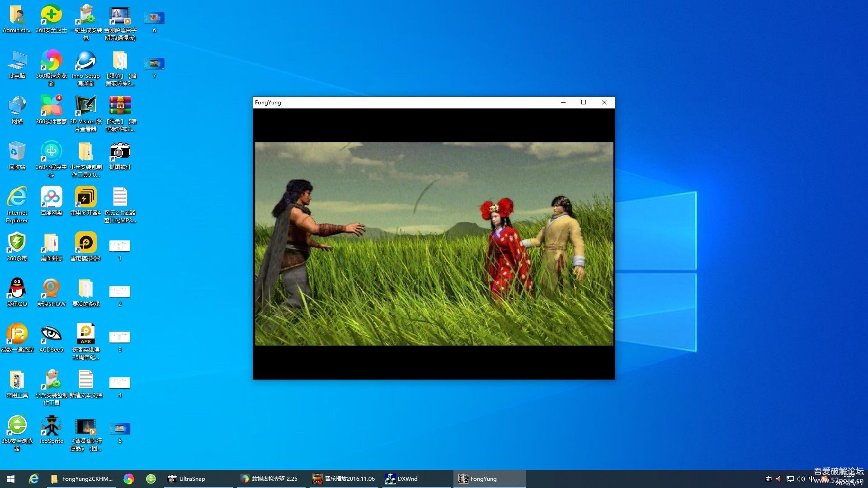Launch 百度网盘 from the desktop

52,202
